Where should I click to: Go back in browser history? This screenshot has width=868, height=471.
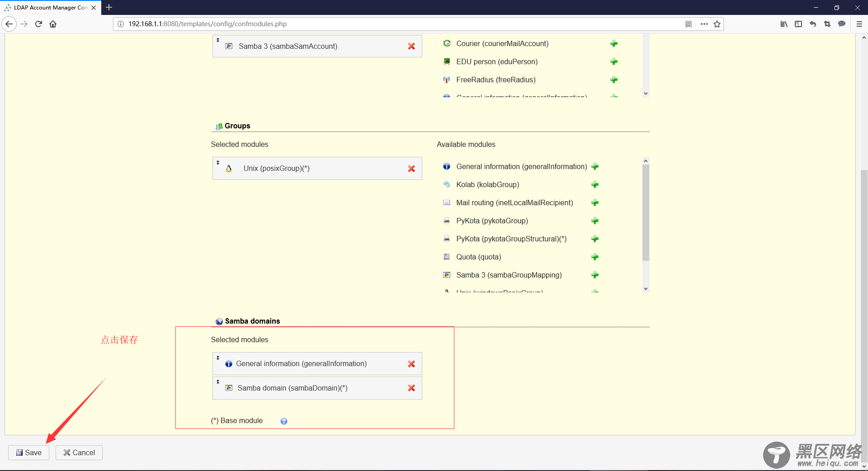click(x=9, y=24)
